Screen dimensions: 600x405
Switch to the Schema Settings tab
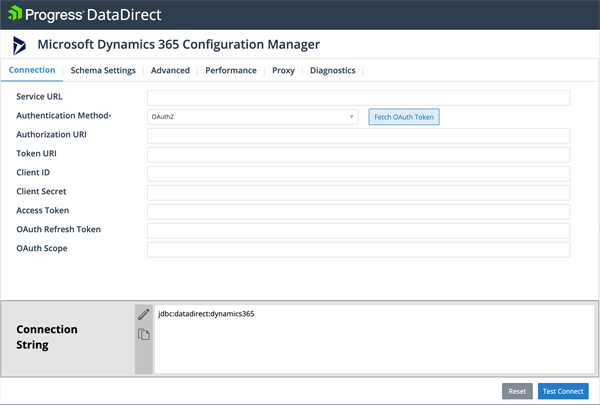pos(103,71)
